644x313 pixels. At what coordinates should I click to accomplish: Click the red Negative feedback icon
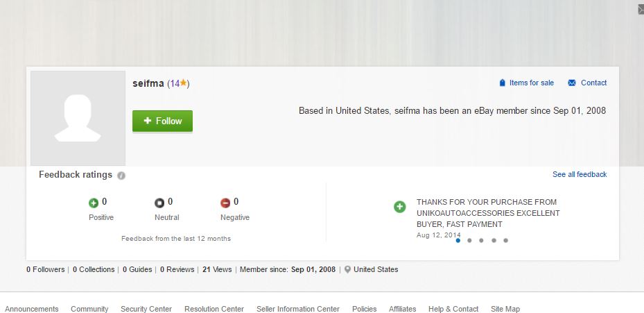click(225, 203)
